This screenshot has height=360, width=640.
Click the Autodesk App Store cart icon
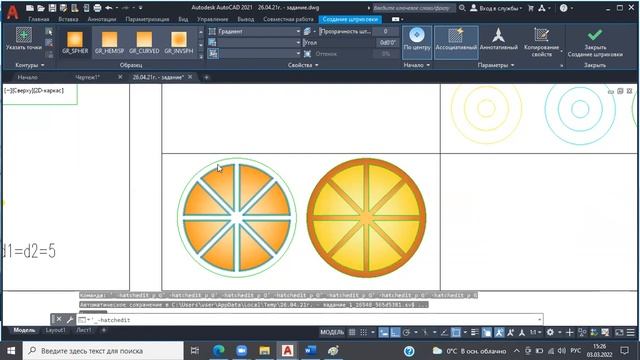point(531,8)
